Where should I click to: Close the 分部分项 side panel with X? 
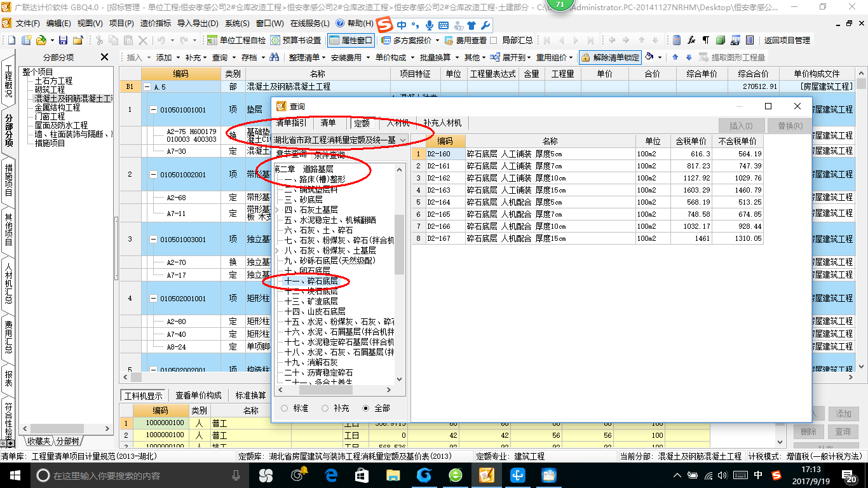coord(105,57)
